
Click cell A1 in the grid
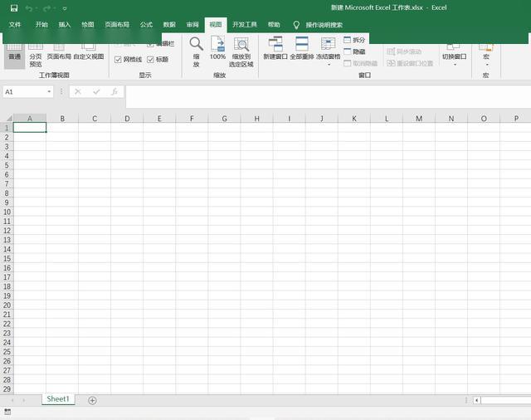tap(30, 128)
